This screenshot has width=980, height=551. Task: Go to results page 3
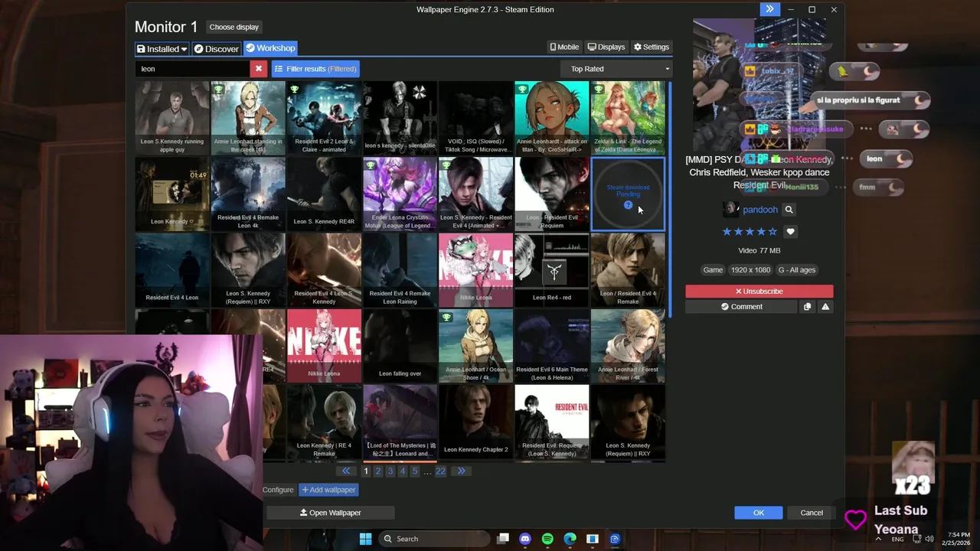[390, 471]
